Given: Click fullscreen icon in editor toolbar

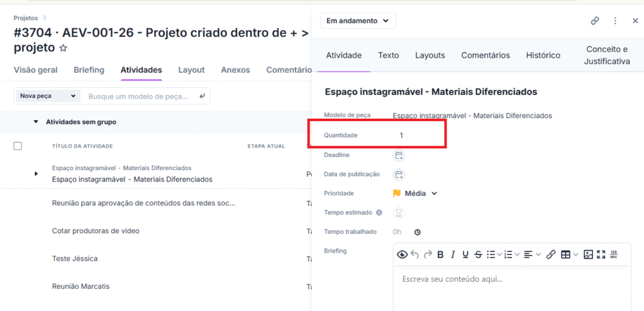Looking at the screenshot, I should [x=601, y=254].
